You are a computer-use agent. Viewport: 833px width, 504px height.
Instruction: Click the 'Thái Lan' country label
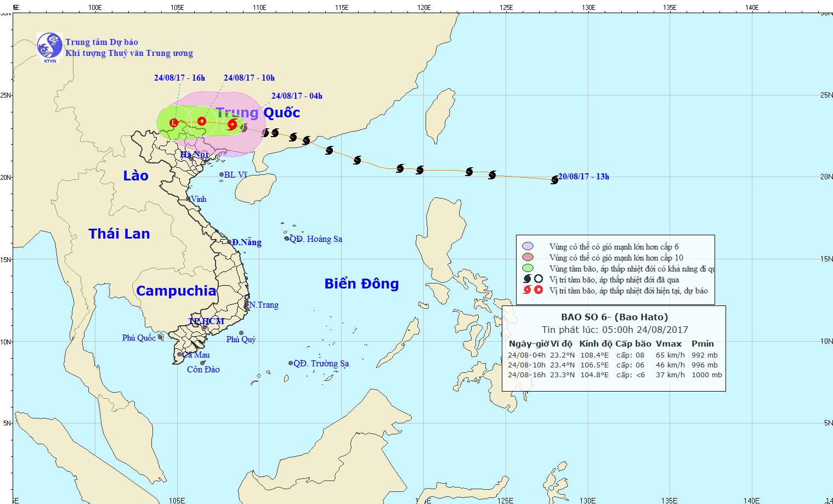(x=119, y=234)
